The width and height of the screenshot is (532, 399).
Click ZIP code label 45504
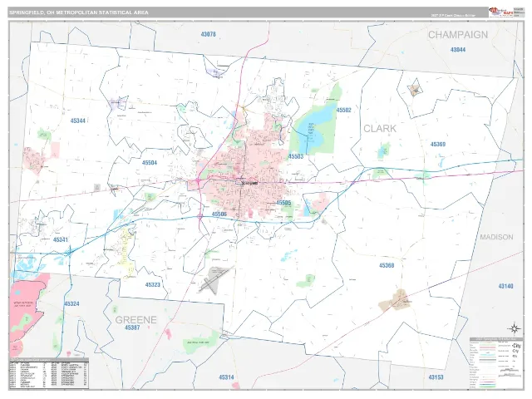click(150, 163)
